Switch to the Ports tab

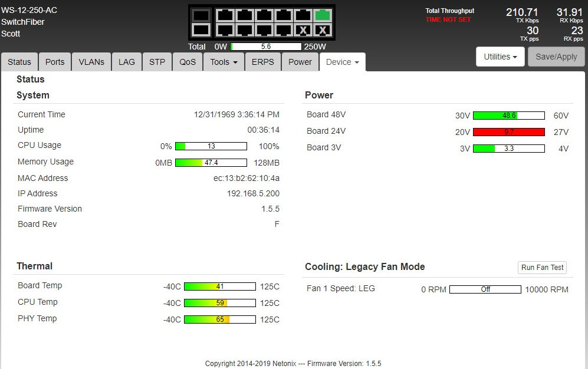click(55, 62)
